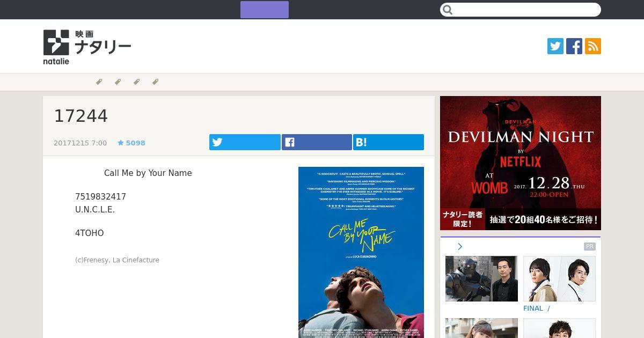Share article via Twitter button
The height and width of the screenshot is (338, 644).
[x=245, y=142]
